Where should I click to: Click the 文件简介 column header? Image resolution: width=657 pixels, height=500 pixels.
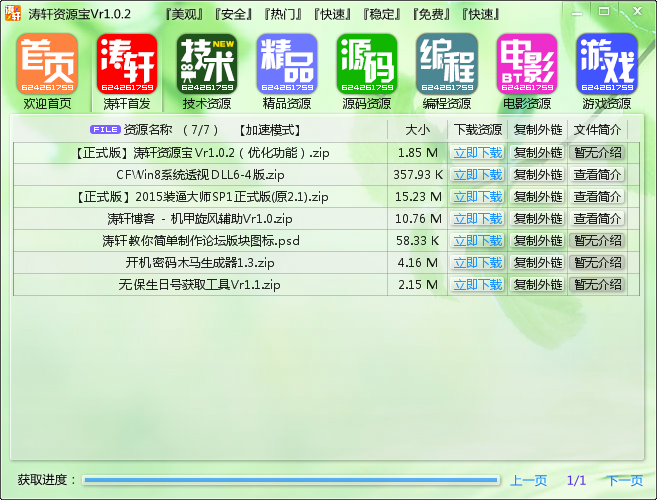click(x=598, y=130)
